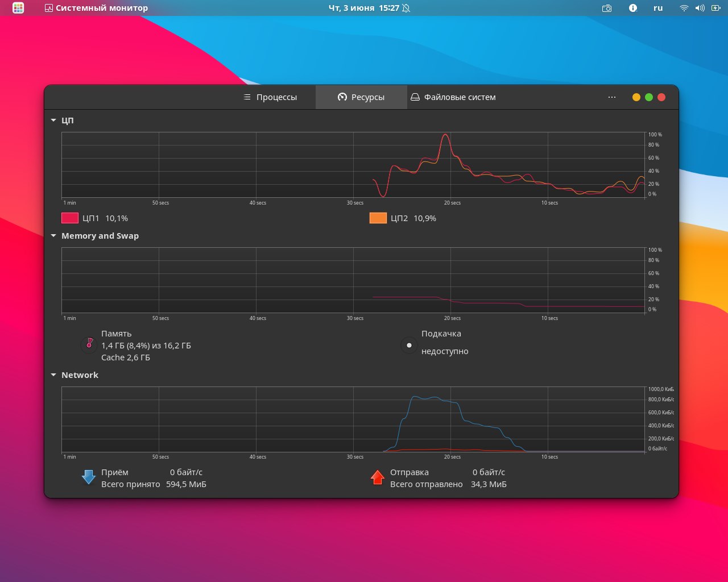Click the green maximize window button
Screen dimensions: 728x582
point(649,97)
